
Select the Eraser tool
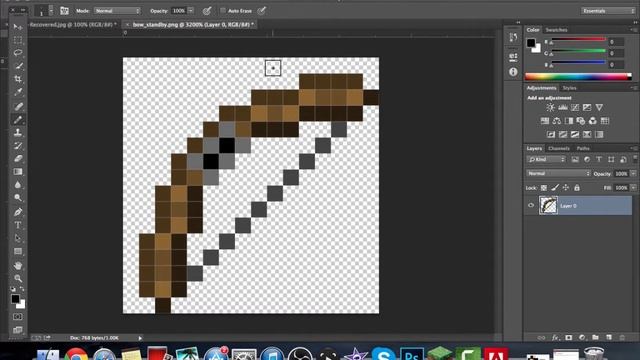(x=18, y=159)
